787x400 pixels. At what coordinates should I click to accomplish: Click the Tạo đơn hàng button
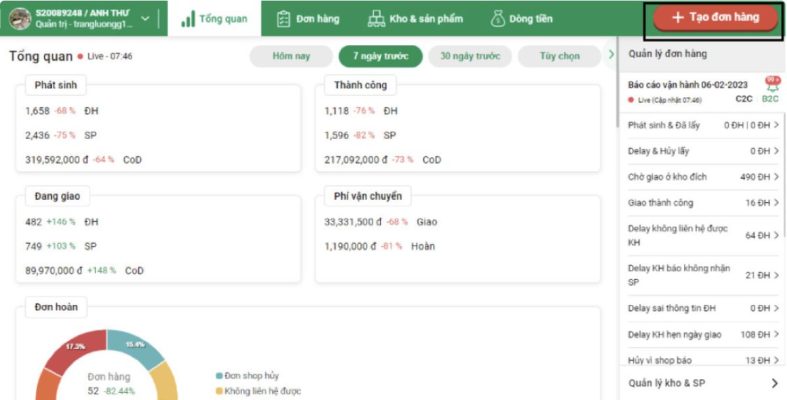pyautogui.click(x=714, y=18)
